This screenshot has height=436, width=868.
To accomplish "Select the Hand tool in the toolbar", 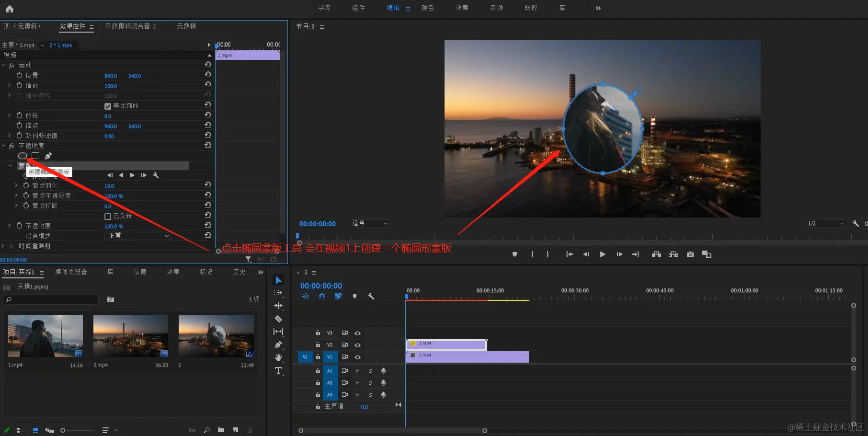I will 278,357.
